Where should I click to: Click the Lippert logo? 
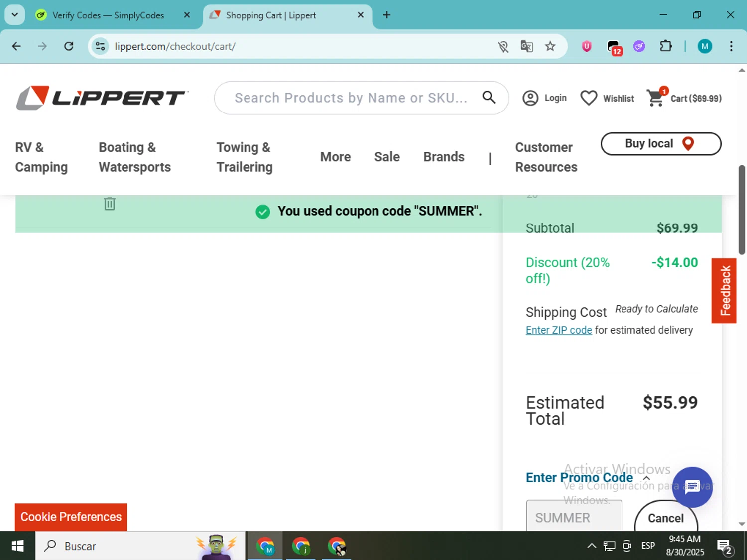click(x=102, y=98)
